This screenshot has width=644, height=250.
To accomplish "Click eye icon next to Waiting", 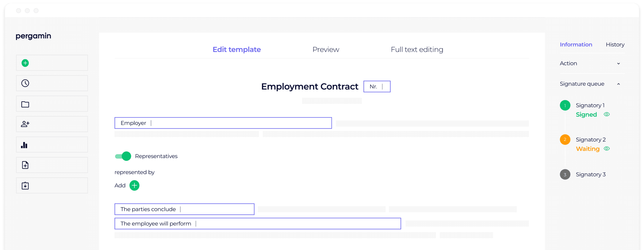I will pos(607,148).
